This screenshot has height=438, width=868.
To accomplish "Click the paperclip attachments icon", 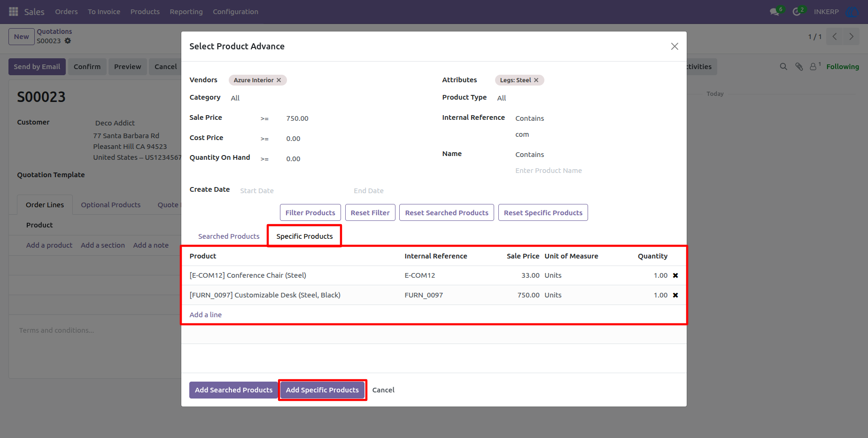I will [x=799, y=67].
